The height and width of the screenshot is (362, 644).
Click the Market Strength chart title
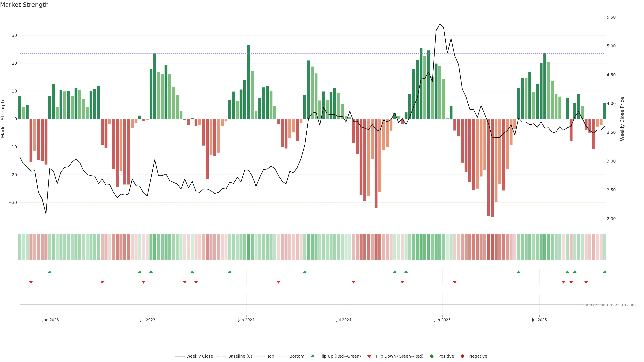pyautogui.click(x=24, y=5)
